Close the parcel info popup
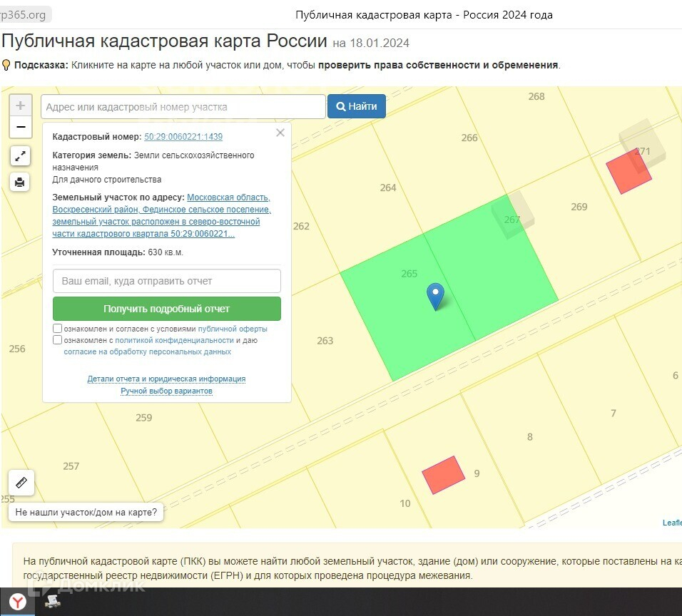This screenshot has width=682, height=616. [280, 133]
